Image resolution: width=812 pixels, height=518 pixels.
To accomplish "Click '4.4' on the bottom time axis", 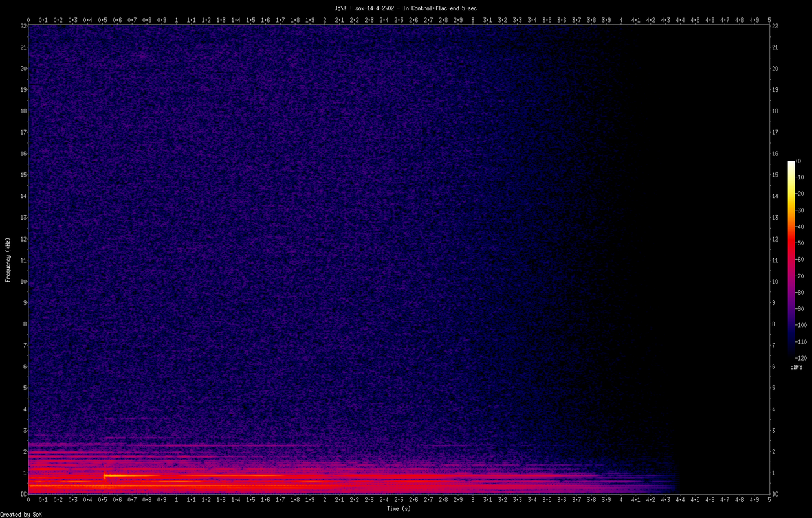I will tap(680, 500).
